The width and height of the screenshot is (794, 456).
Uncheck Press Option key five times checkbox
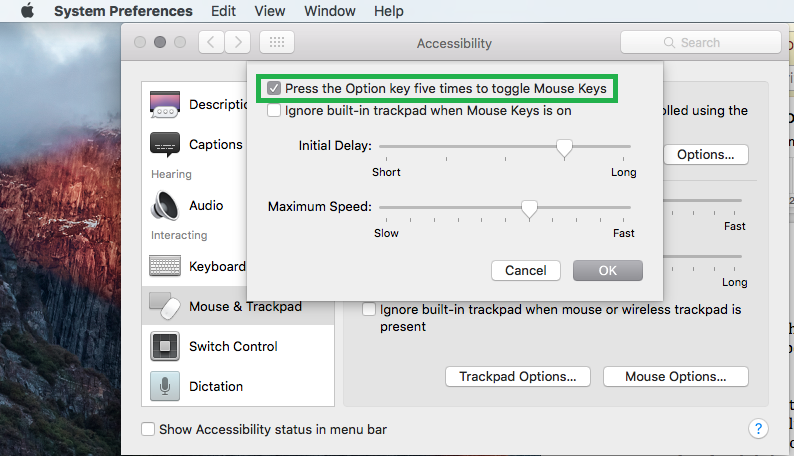[x=274, y=89]
